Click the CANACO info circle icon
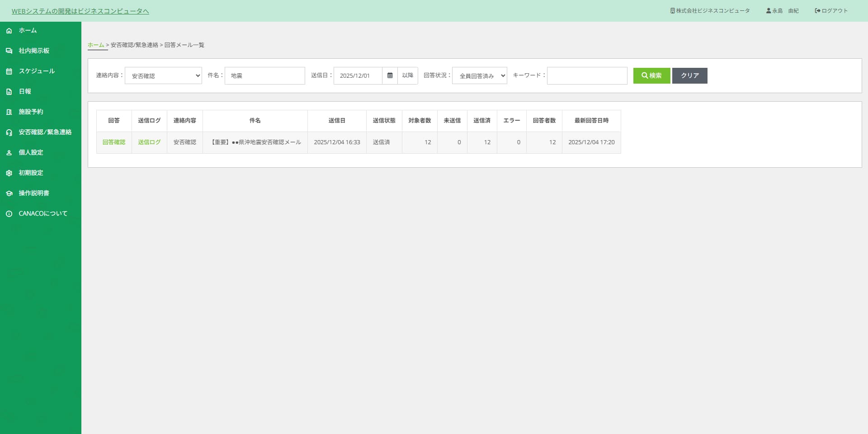 point(9,214)
